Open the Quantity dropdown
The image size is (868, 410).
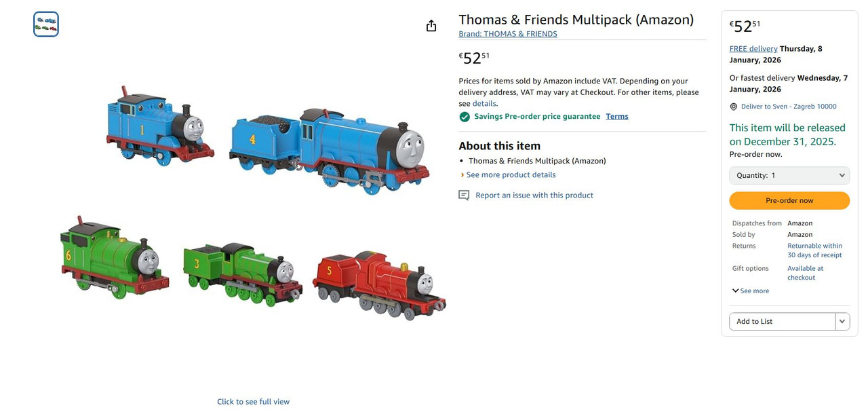789,175
